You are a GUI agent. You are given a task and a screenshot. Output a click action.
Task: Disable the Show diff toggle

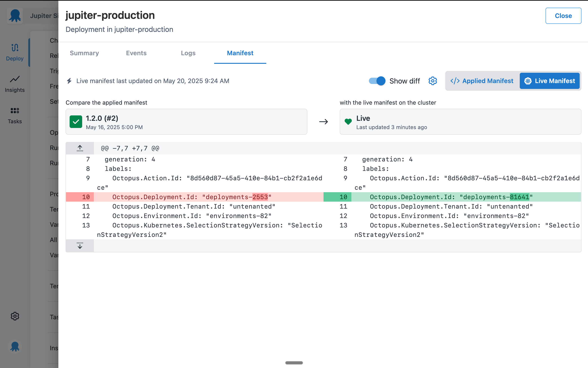coord(377,81)
